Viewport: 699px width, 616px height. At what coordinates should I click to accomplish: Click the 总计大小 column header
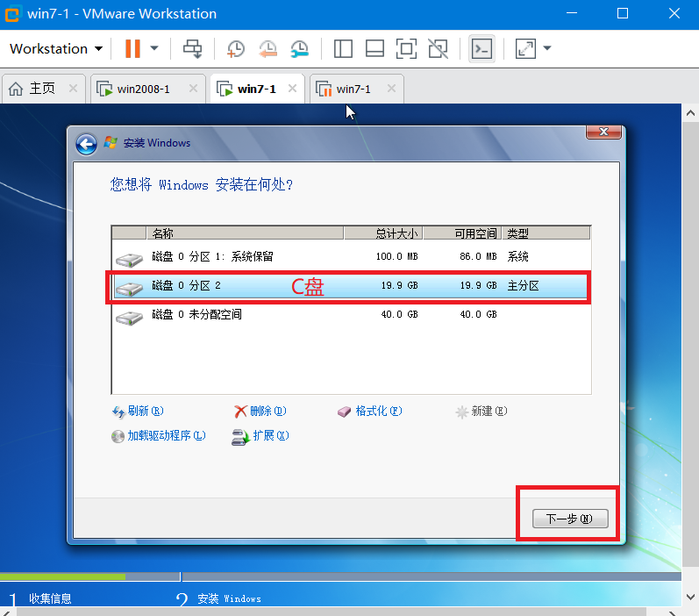(x=383, y=233)
